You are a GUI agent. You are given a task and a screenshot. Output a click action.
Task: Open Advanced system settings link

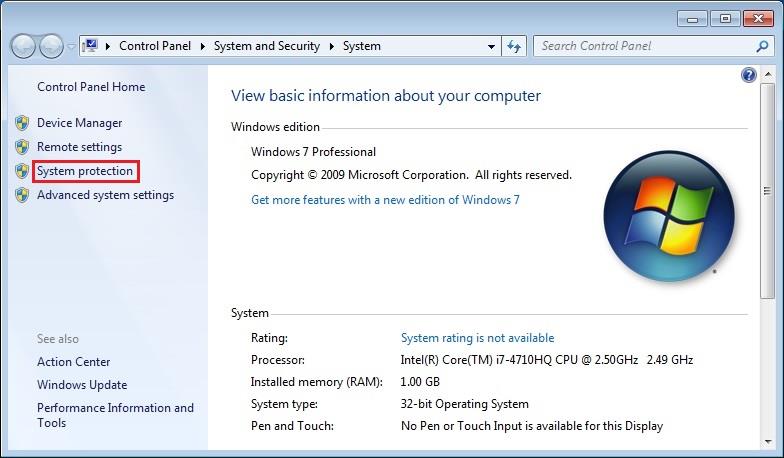(x=106, y=195)
